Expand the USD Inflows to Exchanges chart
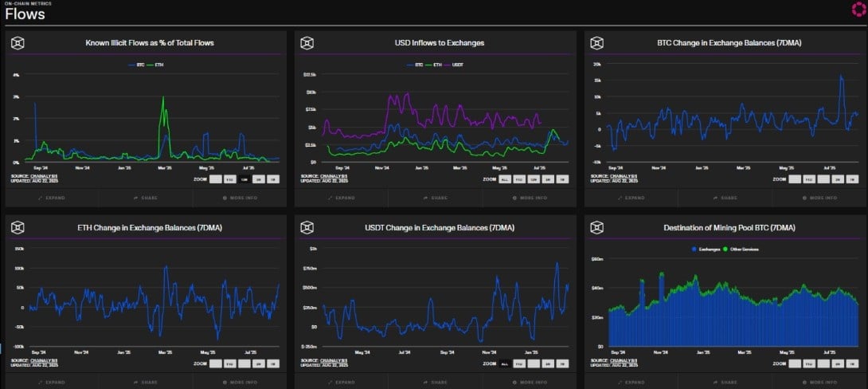 342,198
